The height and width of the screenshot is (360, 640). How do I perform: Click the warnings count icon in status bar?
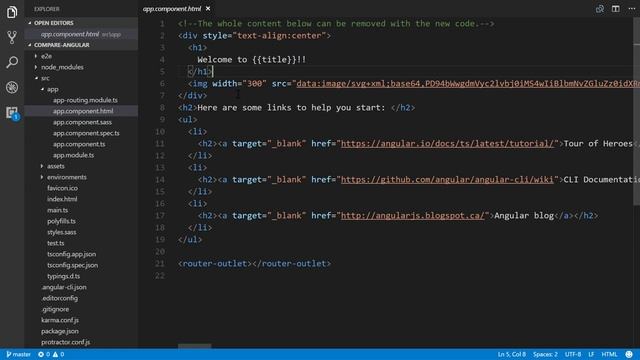[55, 354]
